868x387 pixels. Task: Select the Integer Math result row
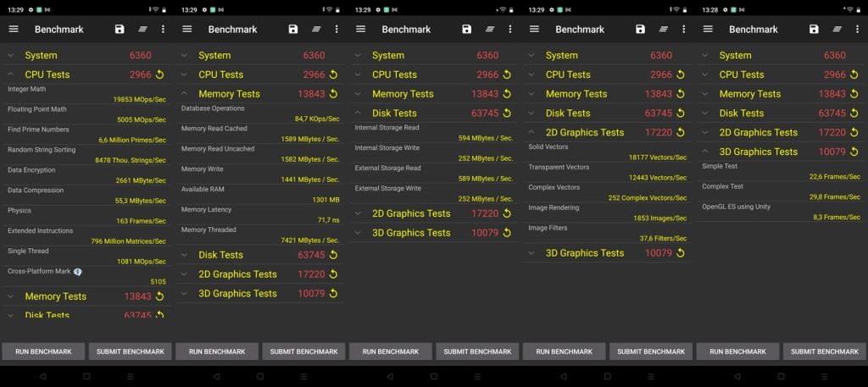click(87, 94)
